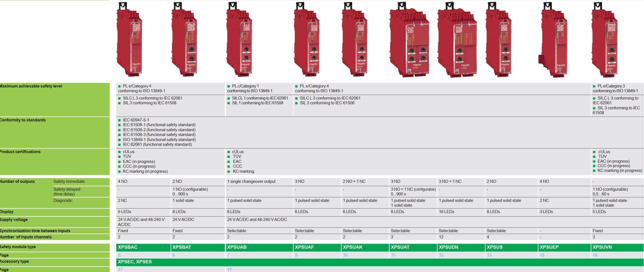Click the XPSUEP module type header
This screenshot has width=644, height=272.
click(x=564, y=247)
